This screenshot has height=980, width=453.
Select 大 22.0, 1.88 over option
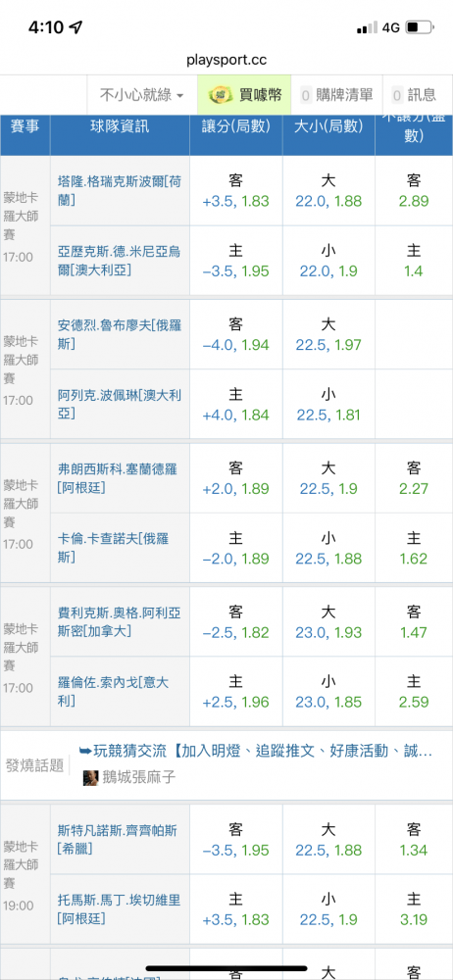[x=328, y=191]
